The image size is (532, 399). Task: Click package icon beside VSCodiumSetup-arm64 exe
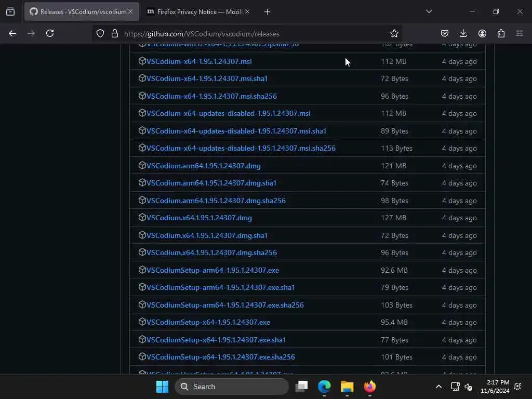[x=142, y=270]
